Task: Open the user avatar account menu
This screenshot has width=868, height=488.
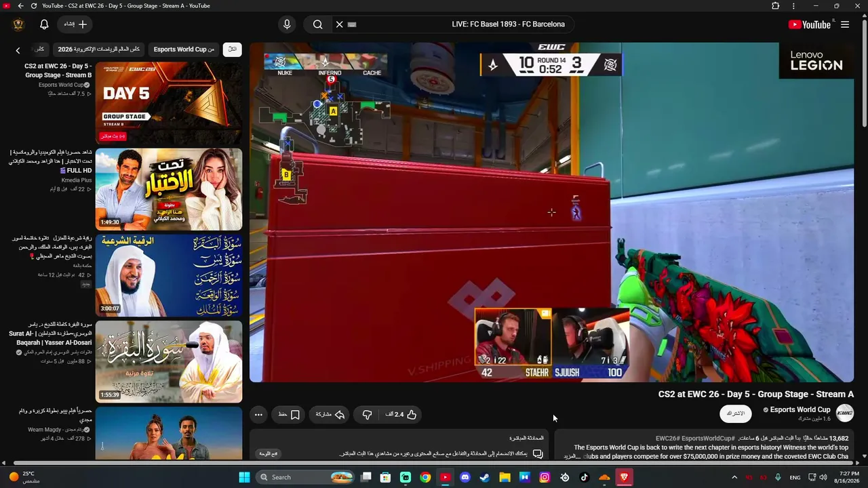Action: [18, 24]
